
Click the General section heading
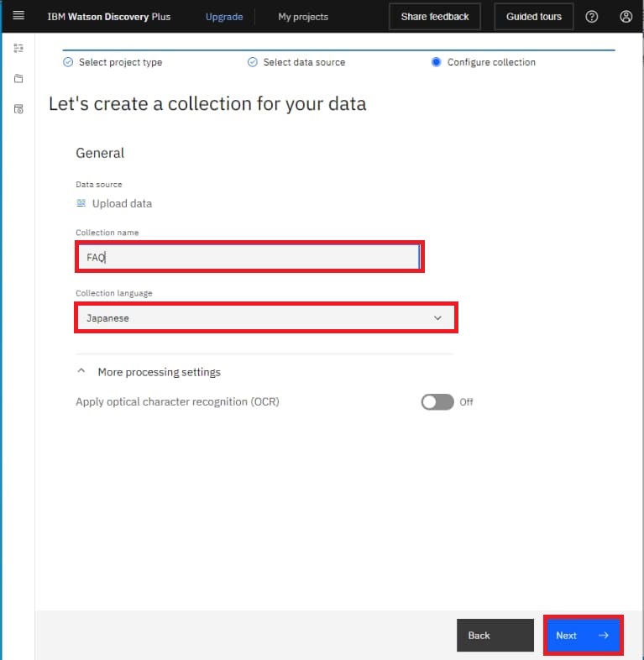[100, 153]
